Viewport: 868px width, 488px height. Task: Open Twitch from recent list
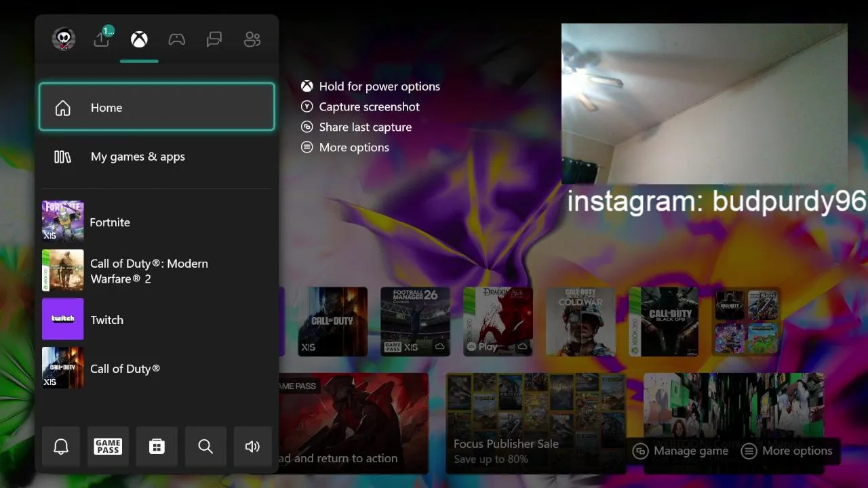point(157,319)
